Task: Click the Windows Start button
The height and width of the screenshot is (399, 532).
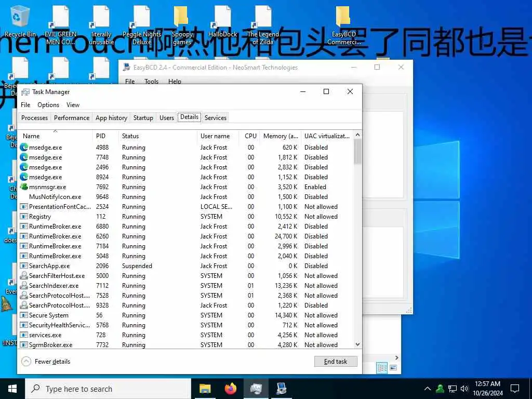Action: (x=12, y=389)
